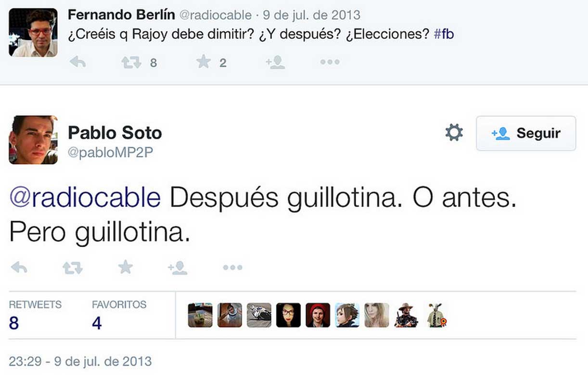Click the cowboy avatar among retweeters
Viewport: 588px width, 375px height.
(x=406, y=315)
